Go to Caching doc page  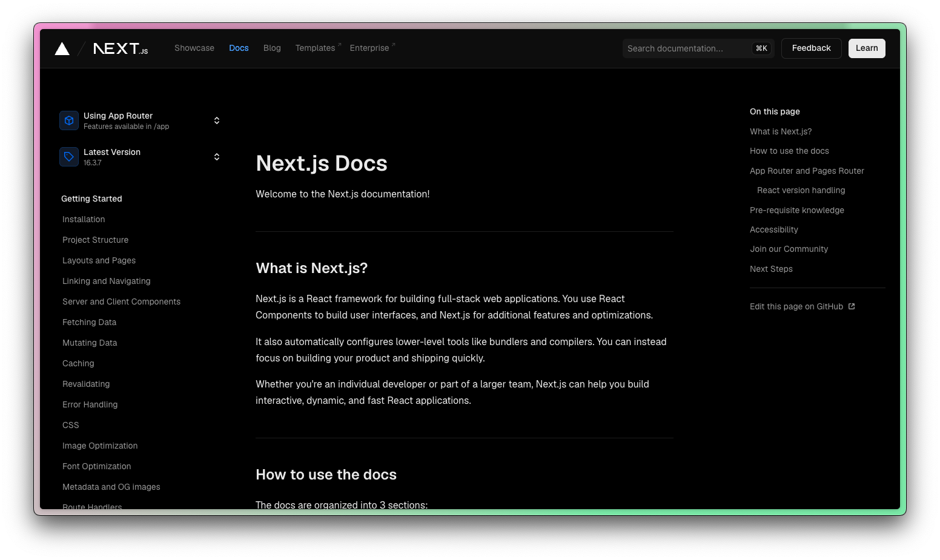[78, 363]
